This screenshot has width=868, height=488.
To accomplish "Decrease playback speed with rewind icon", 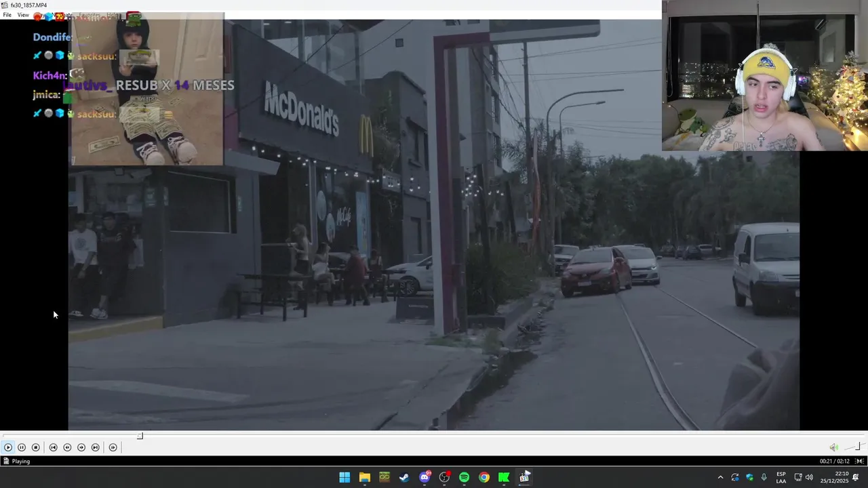I will pos(67,447).
